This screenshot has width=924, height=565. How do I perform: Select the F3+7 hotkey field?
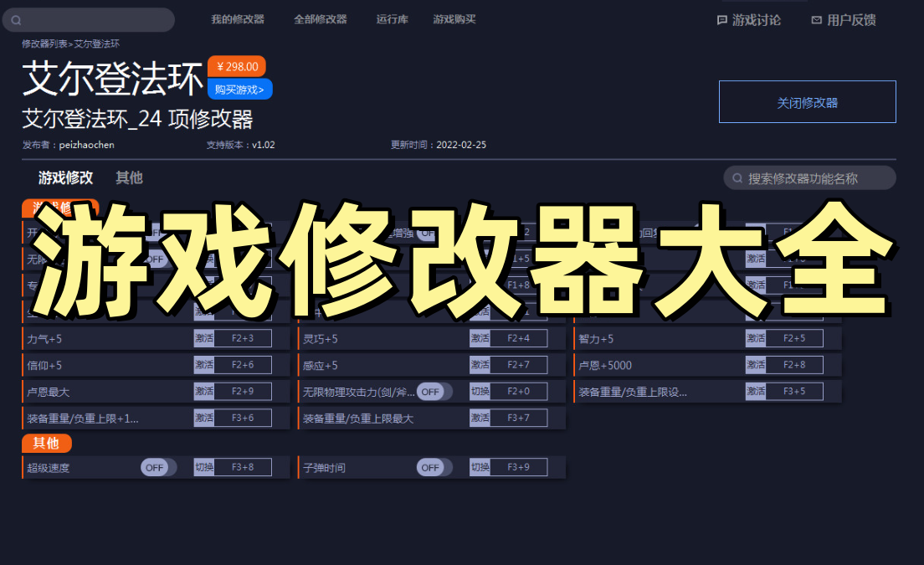pos(519,418)
